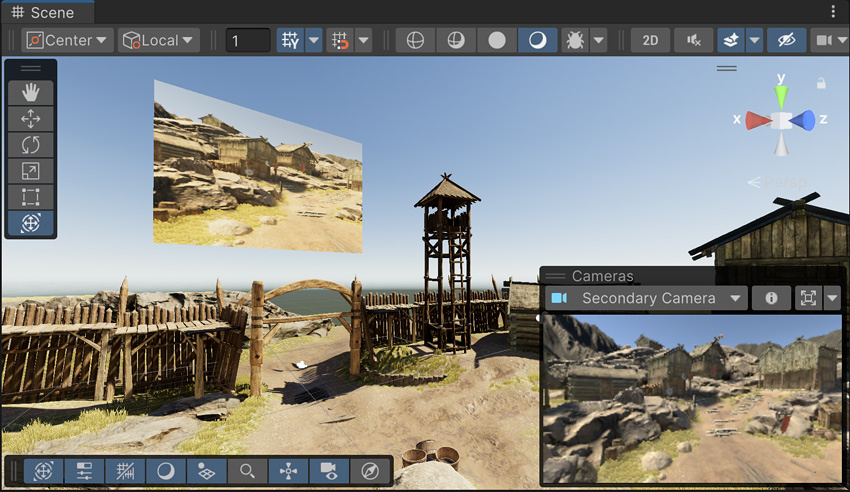The height and width of the screenshot is (492, 850).
Task: Select the Hand view tool
Action: pos(30,93)
